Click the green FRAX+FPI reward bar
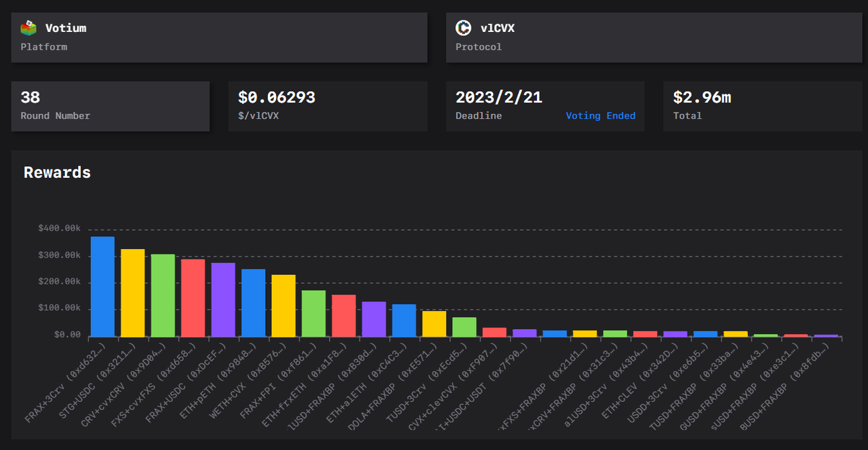Image resolution: width=868 pixels, height=450 pixels. pos(313,314)
